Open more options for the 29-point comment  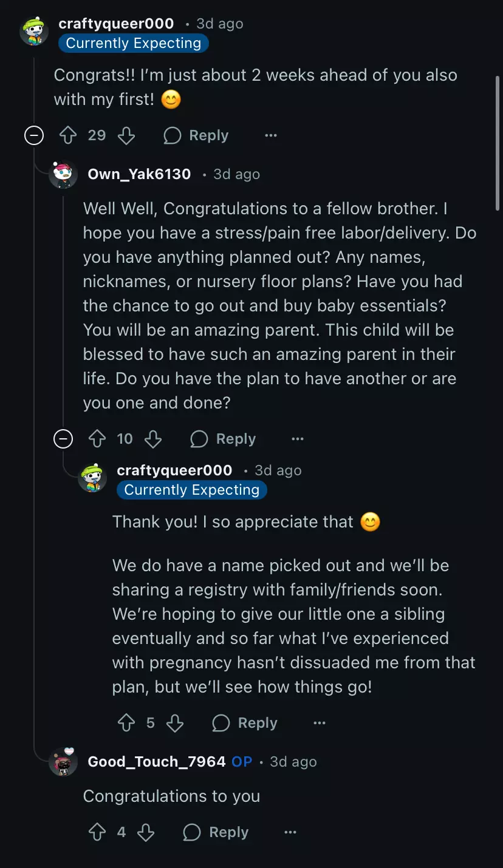click(271, 135)
